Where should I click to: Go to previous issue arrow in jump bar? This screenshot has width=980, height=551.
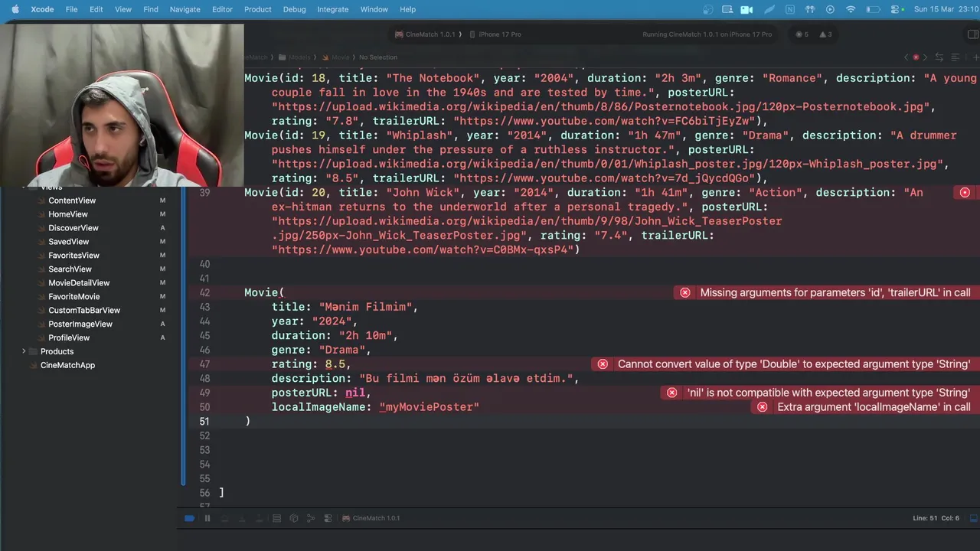point(906,57)
